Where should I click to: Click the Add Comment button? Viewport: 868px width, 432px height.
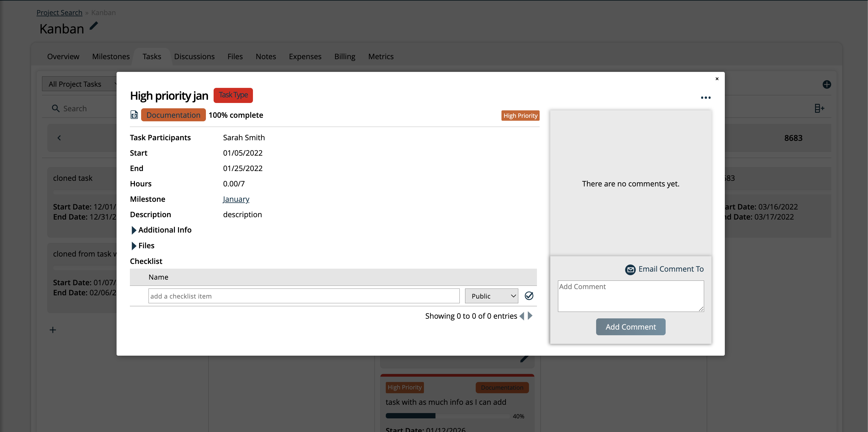[630, 327]
